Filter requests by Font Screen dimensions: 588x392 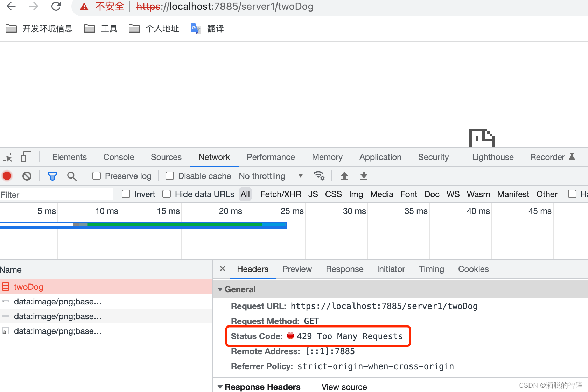point(409,194)
